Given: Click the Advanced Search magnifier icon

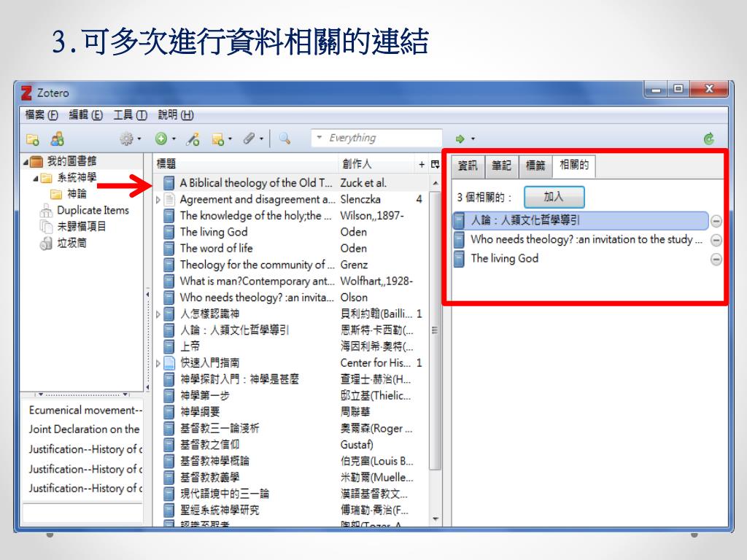Looking at the screenshot, I should [x=285, y=139].
